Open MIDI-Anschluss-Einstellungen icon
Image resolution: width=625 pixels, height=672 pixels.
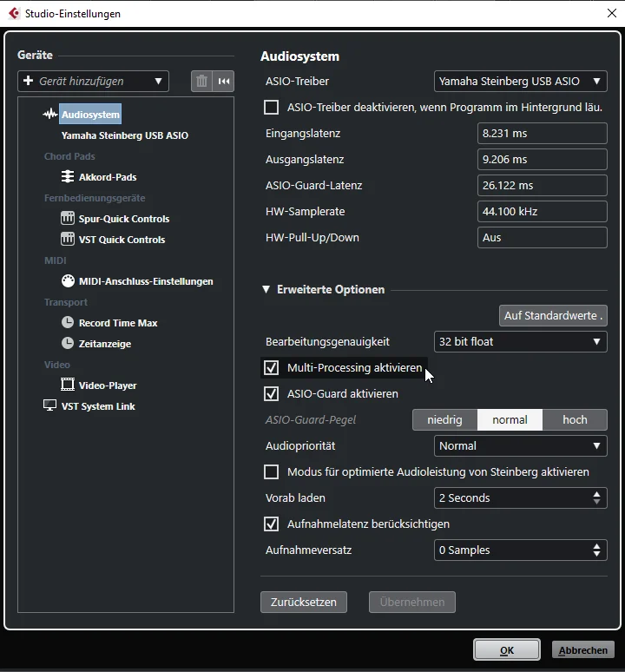pos(68,280)
